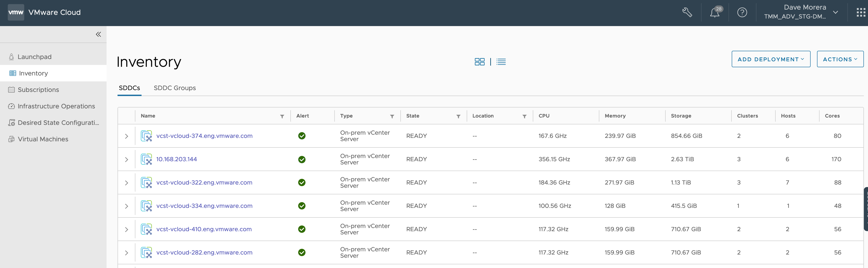Click the Location column filter icon
The image size is (868, 268).
[524, 116]
